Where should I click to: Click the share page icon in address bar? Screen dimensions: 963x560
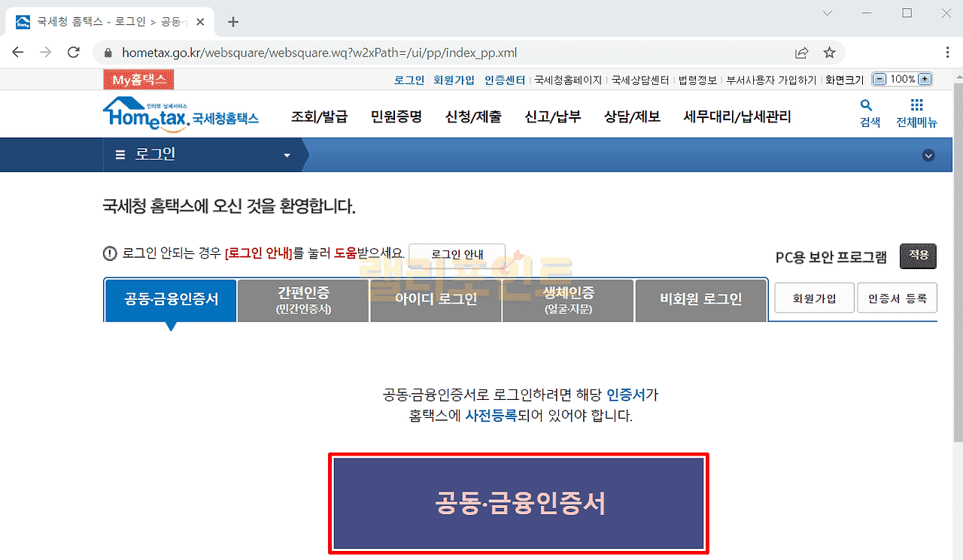802,53
